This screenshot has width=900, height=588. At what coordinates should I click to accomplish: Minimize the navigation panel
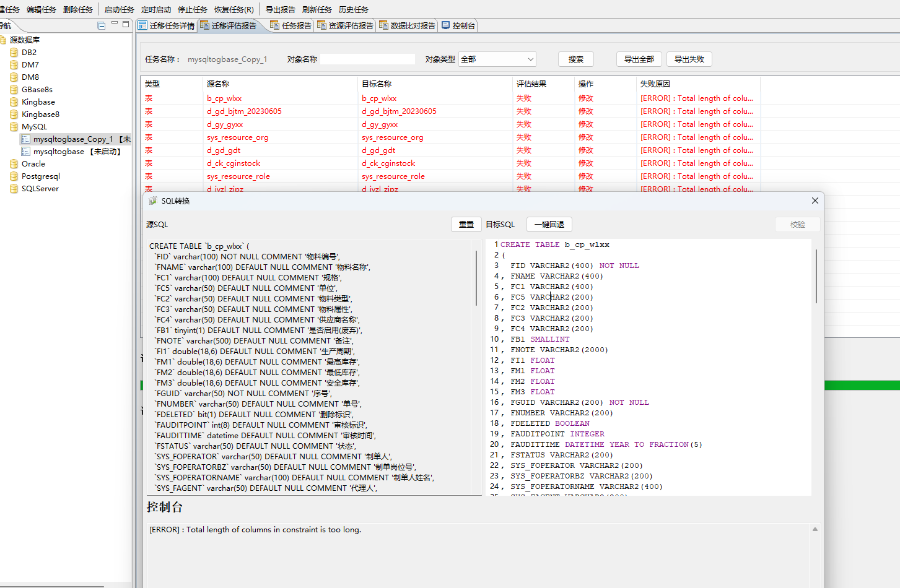click(115, 24)
